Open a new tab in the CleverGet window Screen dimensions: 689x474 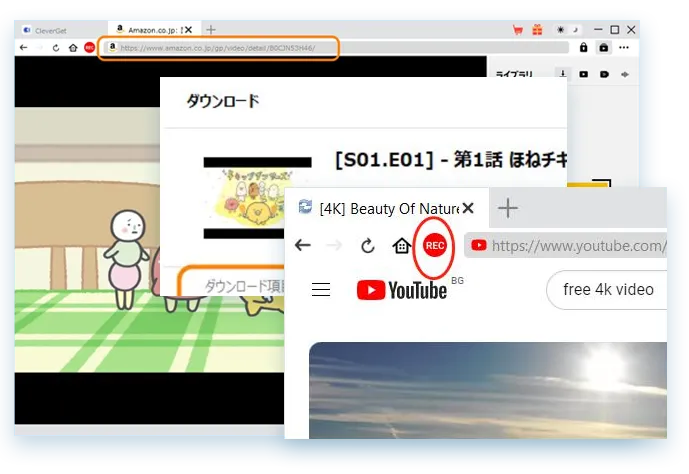(211, 30)
